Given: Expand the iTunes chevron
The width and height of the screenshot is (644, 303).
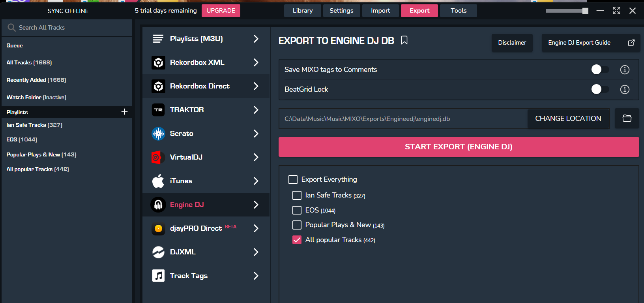Looking at the screenshot, I should coord(256,181).
